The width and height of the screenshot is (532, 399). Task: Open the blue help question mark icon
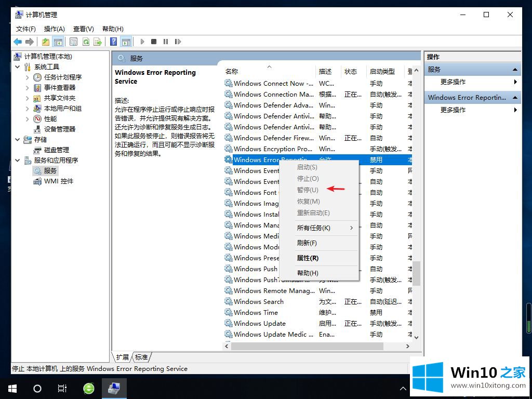(114, 42)
